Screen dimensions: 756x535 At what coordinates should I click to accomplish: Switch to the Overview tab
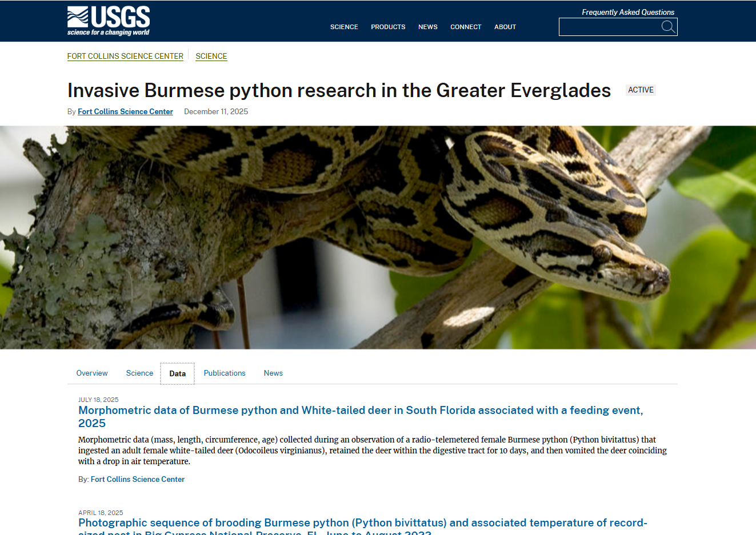(x=91, y=373)
